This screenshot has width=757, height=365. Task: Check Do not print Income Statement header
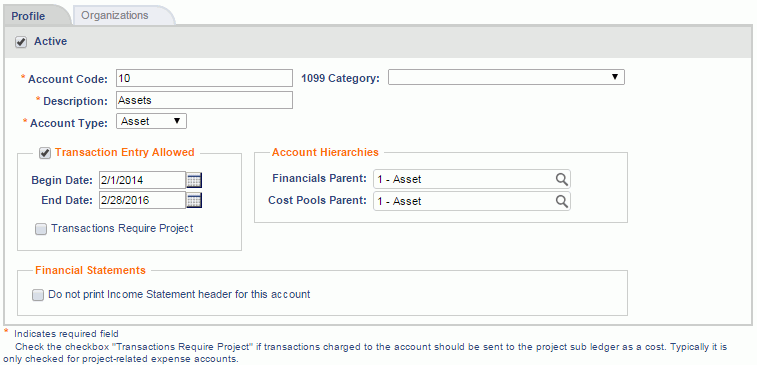click(38, 295)
